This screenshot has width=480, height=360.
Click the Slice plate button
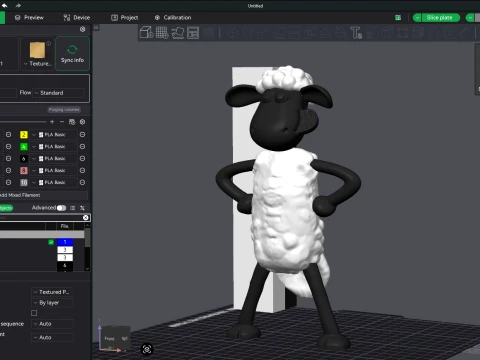tap(440, 18)
